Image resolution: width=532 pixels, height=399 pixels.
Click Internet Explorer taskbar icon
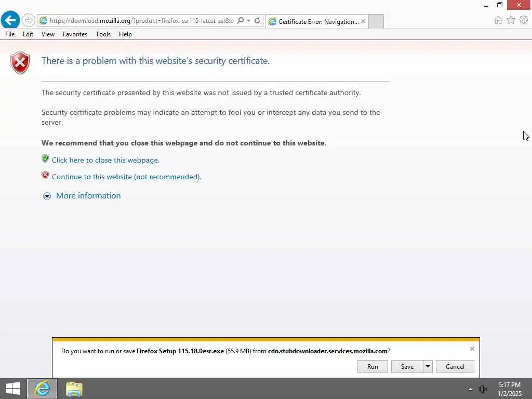[42, 389]
